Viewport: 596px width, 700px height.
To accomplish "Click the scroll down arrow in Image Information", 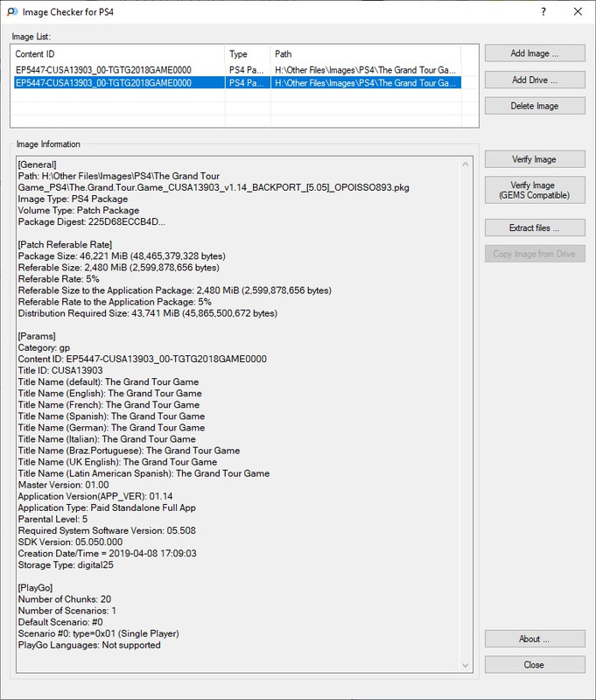I will coord(466,666).
